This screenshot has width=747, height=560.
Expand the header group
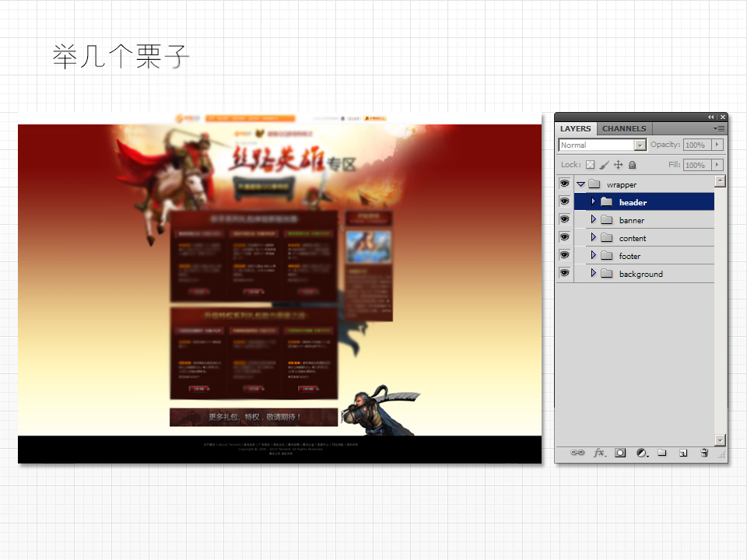pyautogui.click(x=593, y=201)
